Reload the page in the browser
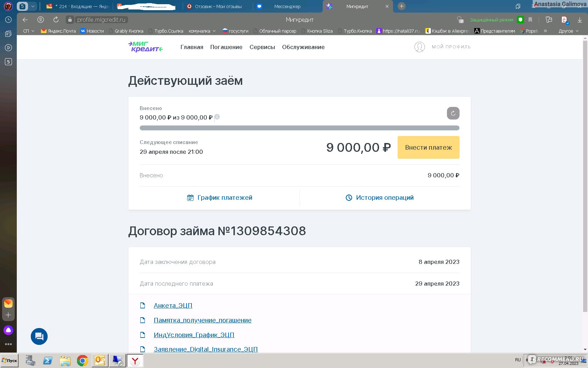The width and height of the screenshot is (588, 368). [x=56, y=20]
